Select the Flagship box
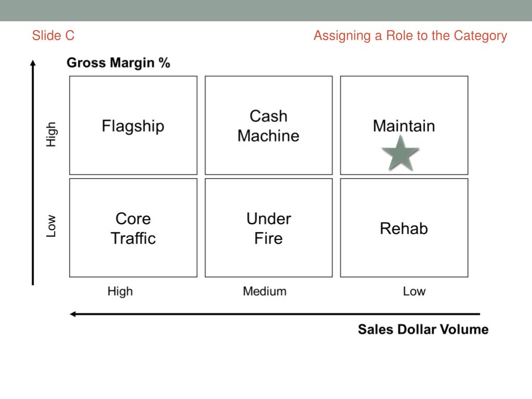The width and height of the screenshot is (532, 399). [133, 126]
